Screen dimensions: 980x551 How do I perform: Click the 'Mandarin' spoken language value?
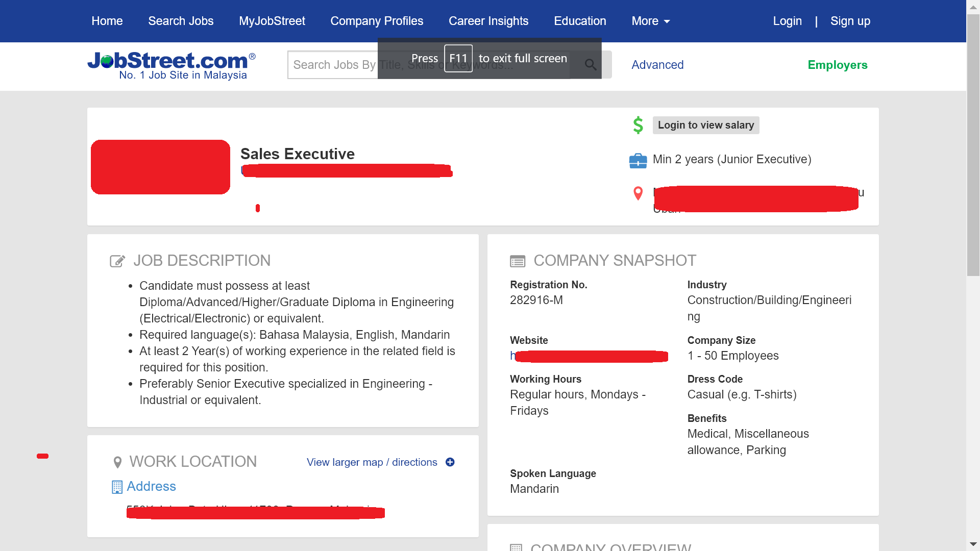click(534, 489)
